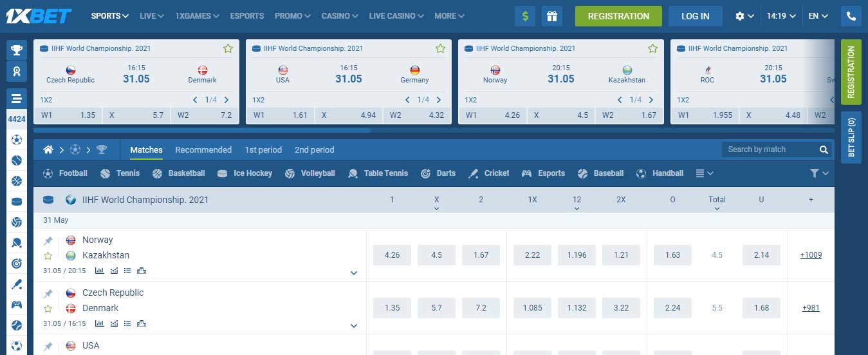This screenshot has height=355, width=868.
Task: Pin the Norway vs Kazakhstan match
Action: 48,240
